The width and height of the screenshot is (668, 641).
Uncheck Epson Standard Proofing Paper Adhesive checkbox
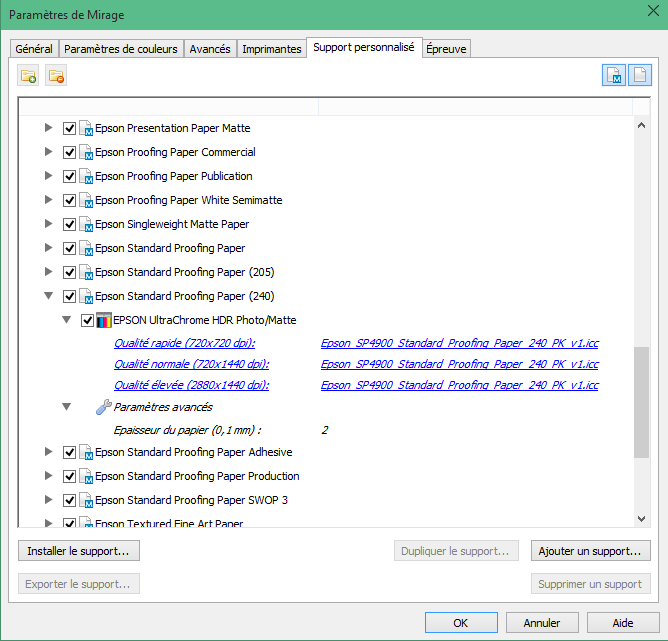[x=69, y=452]
